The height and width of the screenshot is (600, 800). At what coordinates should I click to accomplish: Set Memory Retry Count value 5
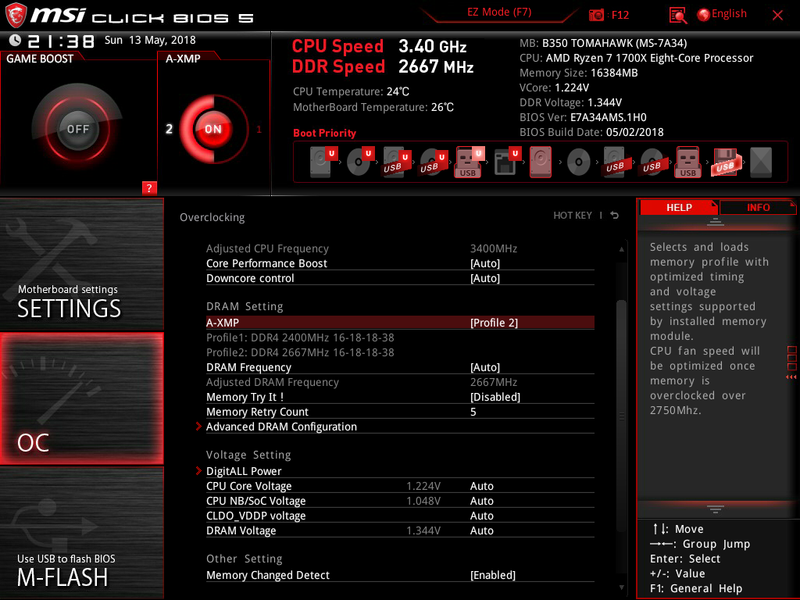pos(473,412)
